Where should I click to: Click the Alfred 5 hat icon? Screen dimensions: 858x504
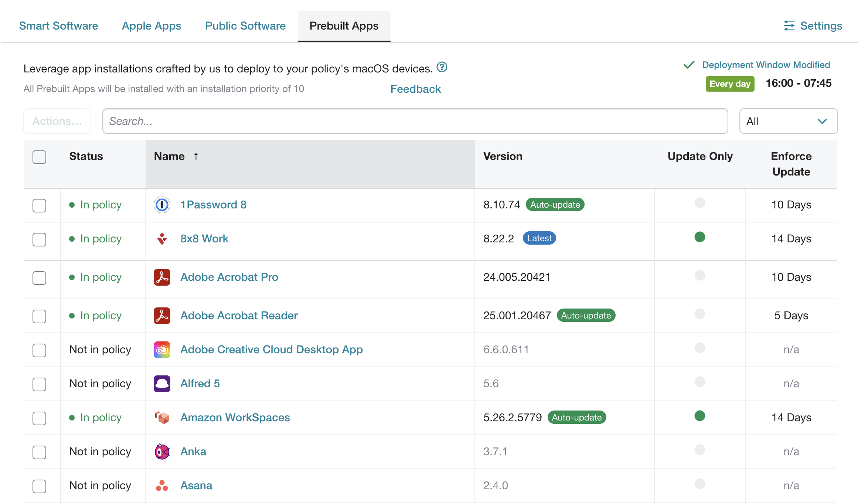[162, 384]
